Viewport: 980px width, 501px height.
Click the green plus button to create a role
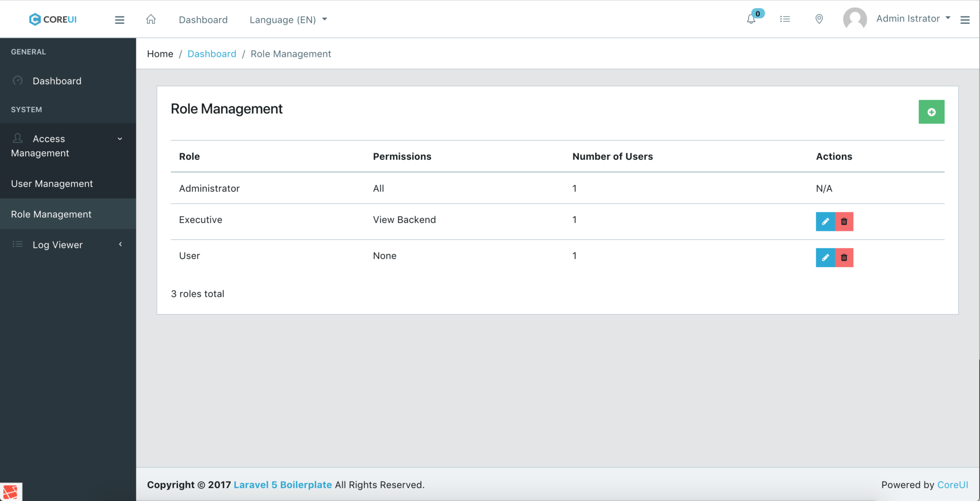click(931, 112)
